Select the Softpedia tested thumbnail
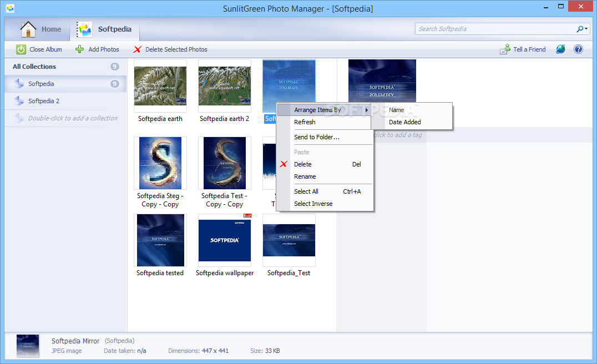Viewport: 597px width, 364px height. point(160,240)
